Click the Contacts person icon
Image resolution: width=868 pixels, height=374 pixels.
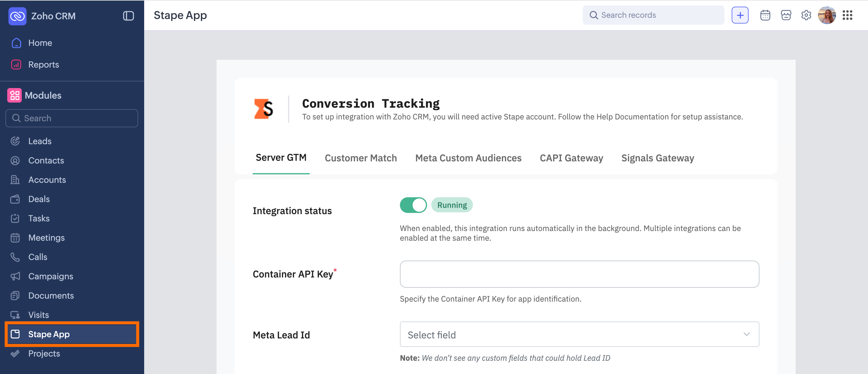pos(15,160)
